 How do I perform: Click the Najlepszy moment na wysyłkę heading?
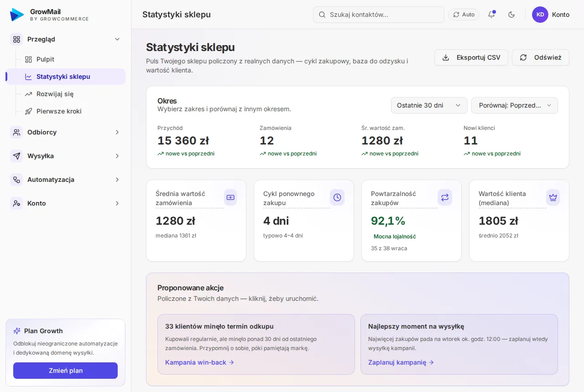416,326
